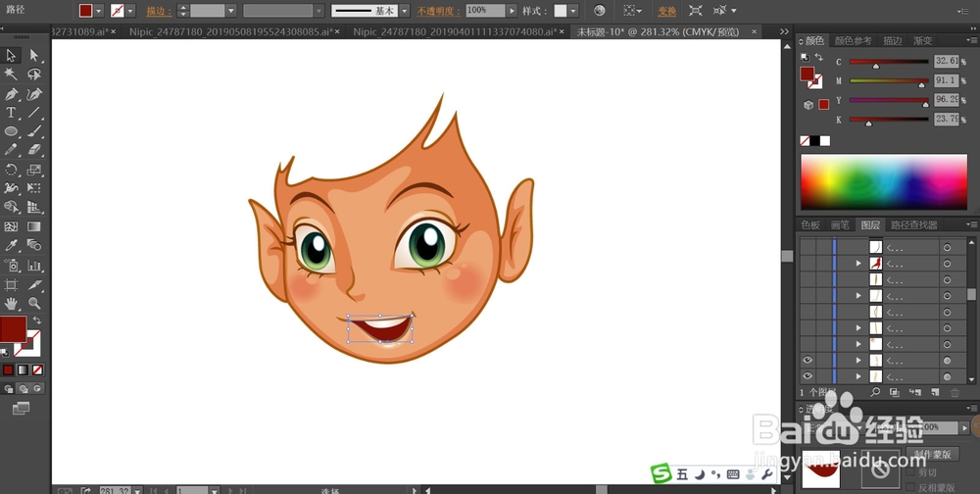
Task: Open the opacity 100% arrow in control bar
Action: click(513, 11)
